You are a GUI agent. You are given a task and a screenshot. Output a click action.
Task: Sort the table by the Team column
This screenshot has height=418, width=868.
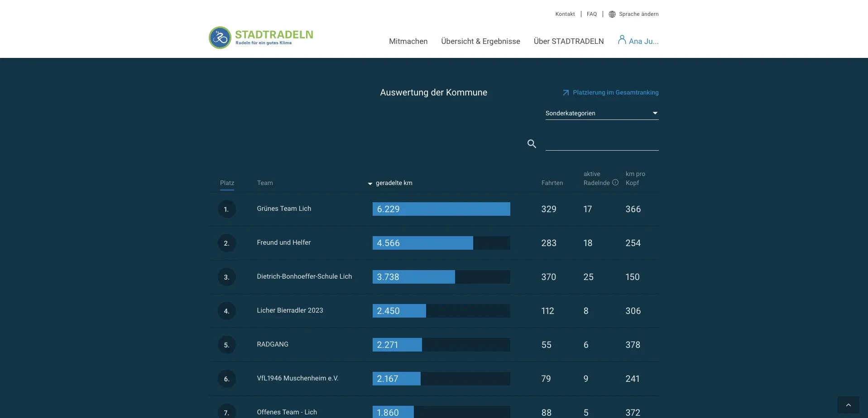tap(265, 183)
